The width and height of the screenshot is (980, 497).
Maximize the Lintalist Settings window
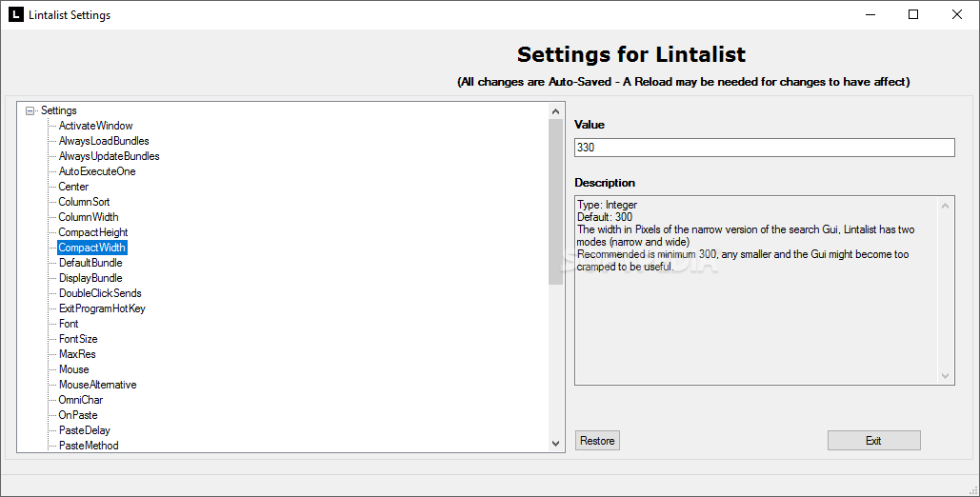click(913, 14)
